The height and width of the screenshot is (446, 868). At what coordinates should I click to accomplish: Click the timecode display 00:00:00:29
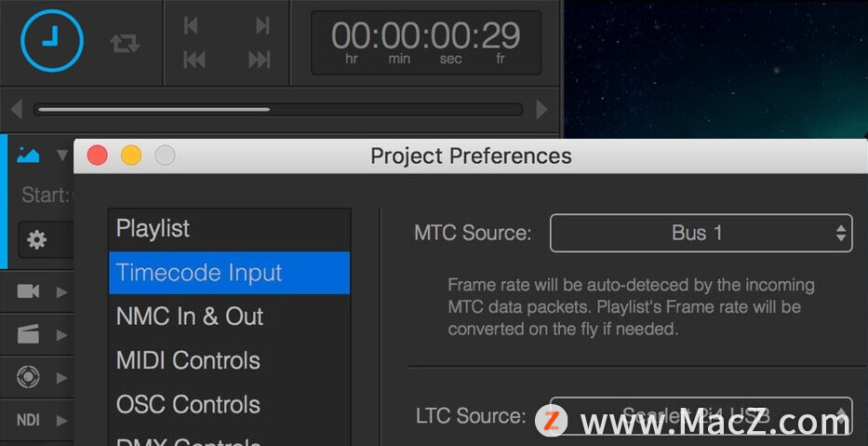coord(426,43)
